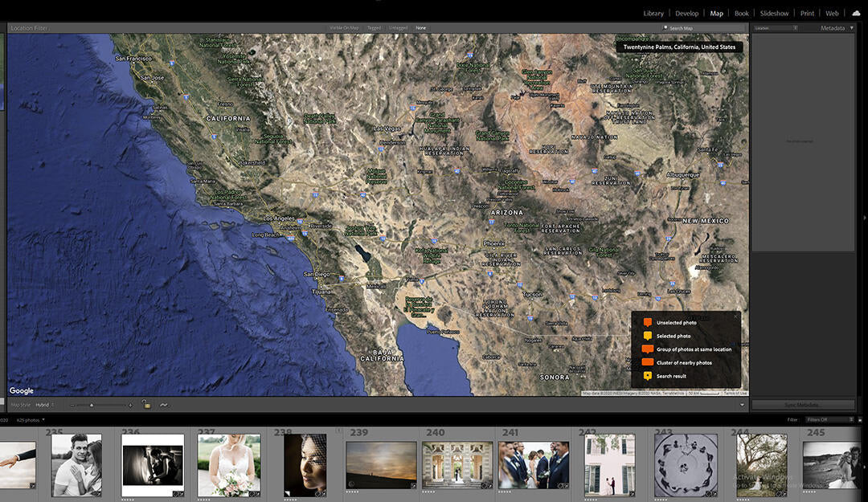Collapse the Metadata panel triangle
This screenshot has width=868, height=502.
[x=852, y=27]
